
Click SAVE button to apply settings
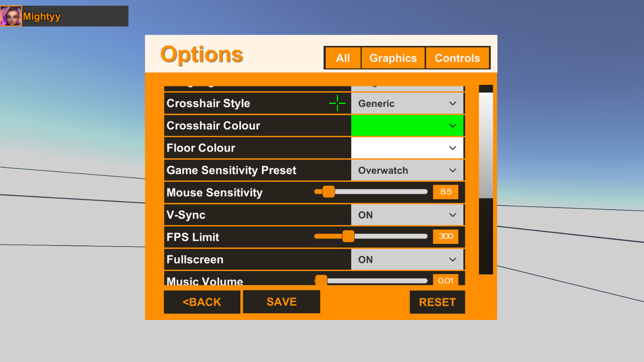[282, 301]
